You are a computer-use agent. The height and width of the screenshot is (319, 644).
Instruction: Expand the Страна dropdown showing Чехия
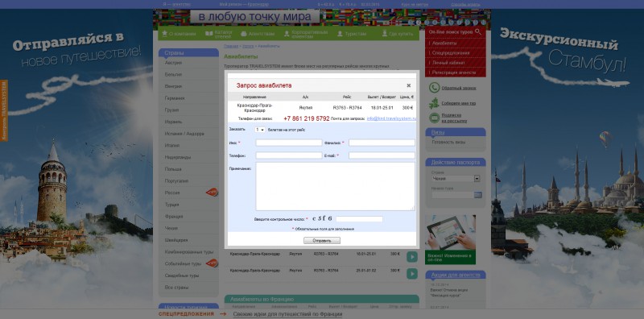(456, 179)
